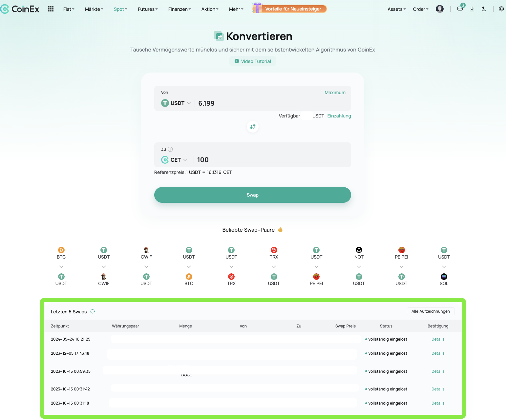Viewport: 506px width, 420px height.
Task: Click the Einzahlung link
Action: pos(339,116)
